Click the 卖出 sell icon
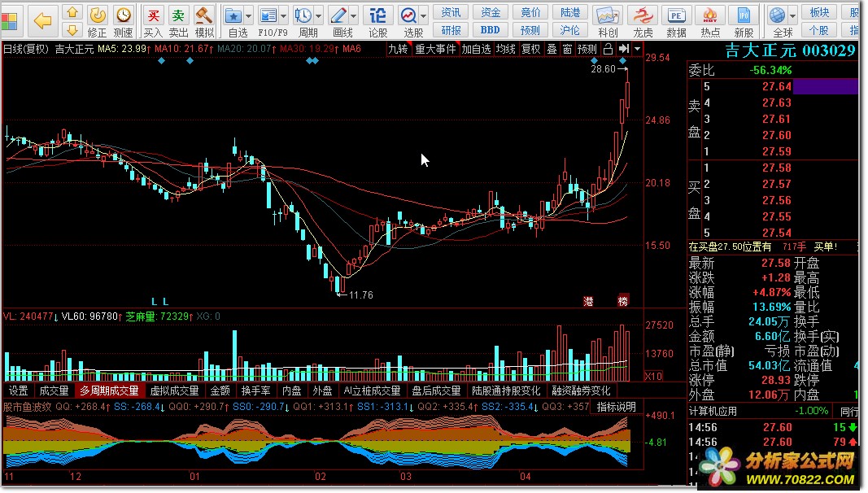 coord(177,15)
